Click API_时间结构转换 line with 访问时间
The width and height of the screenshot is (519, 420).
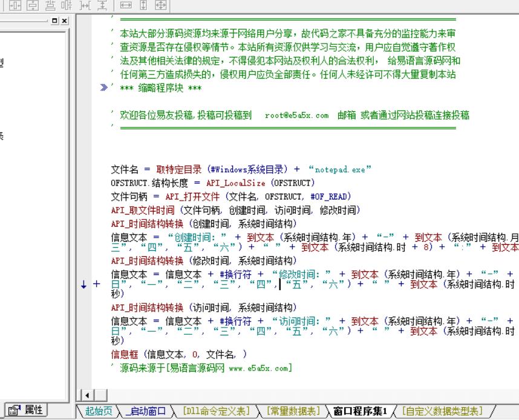(204, 307)
